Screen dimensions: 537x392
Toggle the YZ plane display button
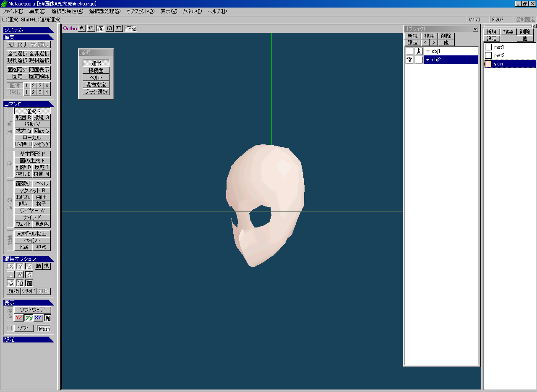pos(18,318)
